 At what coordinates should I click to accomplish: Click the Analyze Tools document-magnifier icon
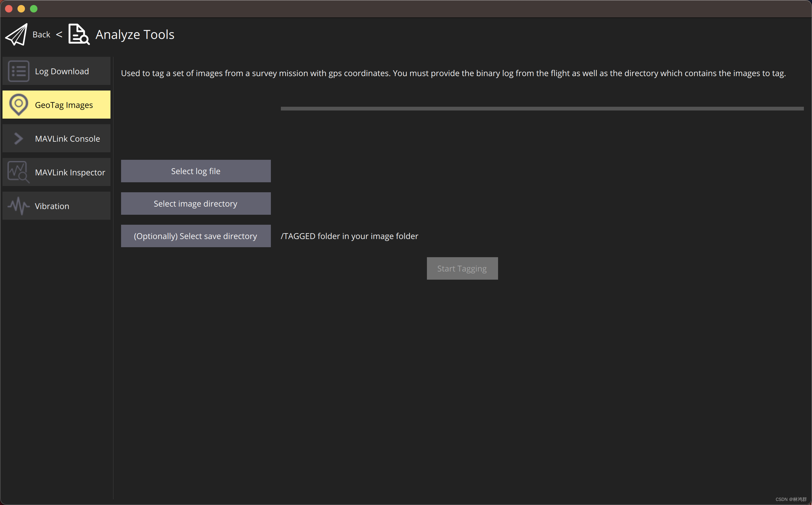79,34
